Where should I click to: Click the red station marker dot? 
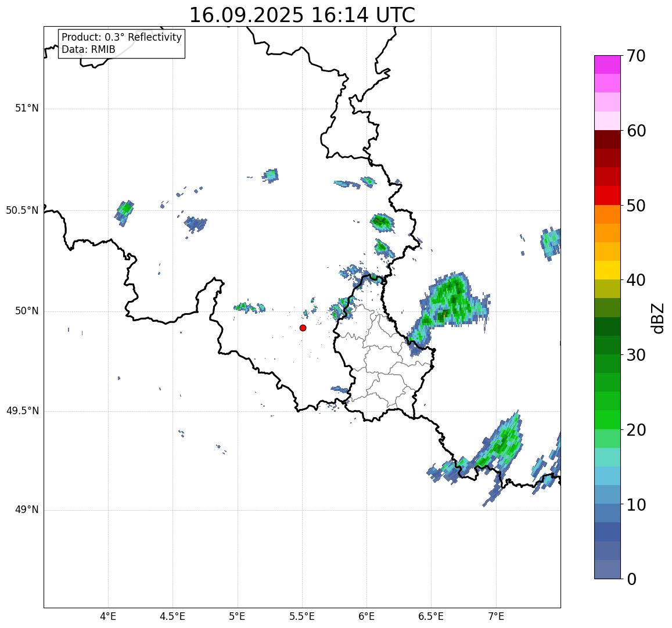tap(303, 328)
